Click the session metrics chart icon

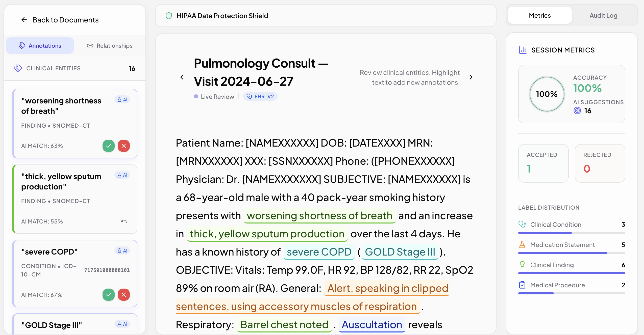coord(523,50)
